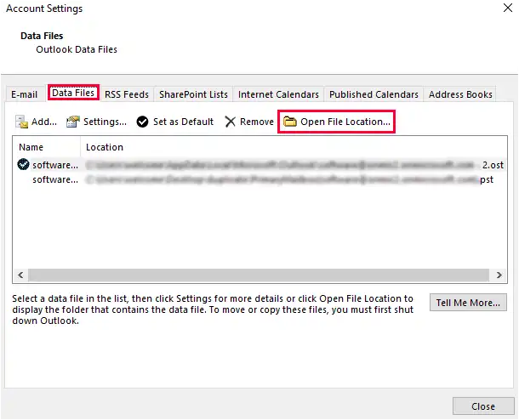
Task: Switch to the E-mail tab
Action: (24, 94)
